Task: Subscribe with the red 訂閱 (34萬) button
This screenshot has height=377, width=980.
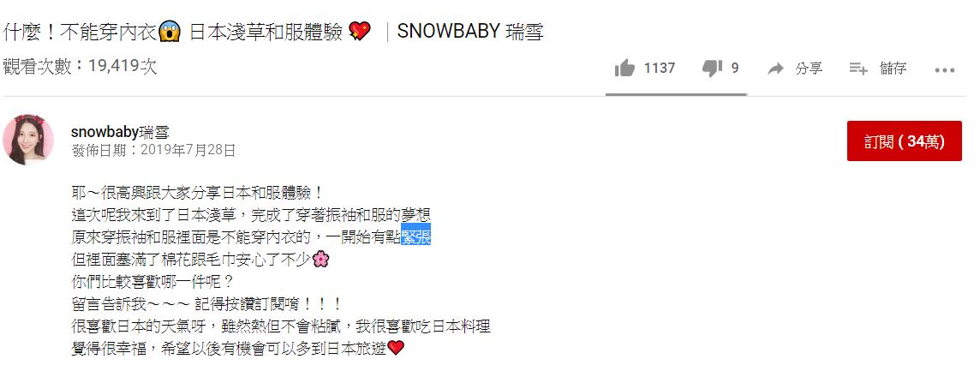Action: pyautogui.click(x=904, y=141)
